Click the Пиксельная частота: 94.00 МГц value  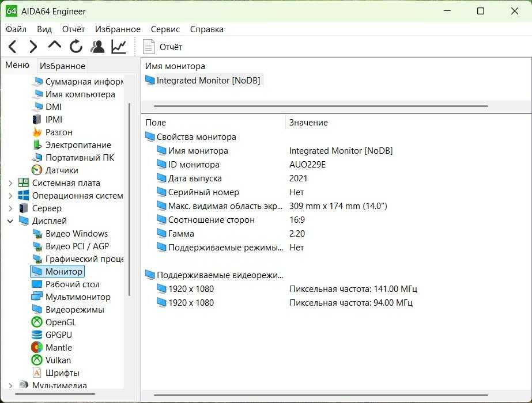tap(351, 303)
